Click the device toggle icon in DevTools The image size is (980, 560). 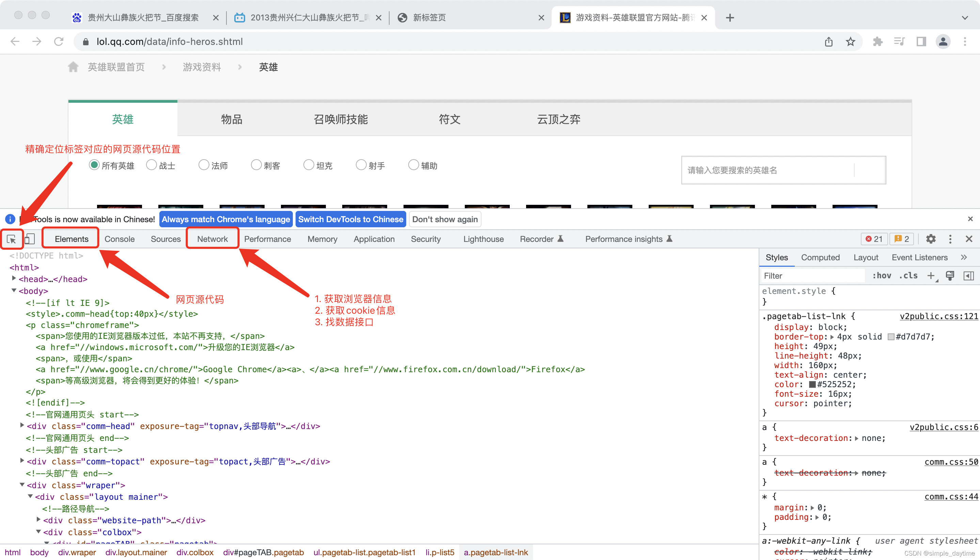pos(29,238)
